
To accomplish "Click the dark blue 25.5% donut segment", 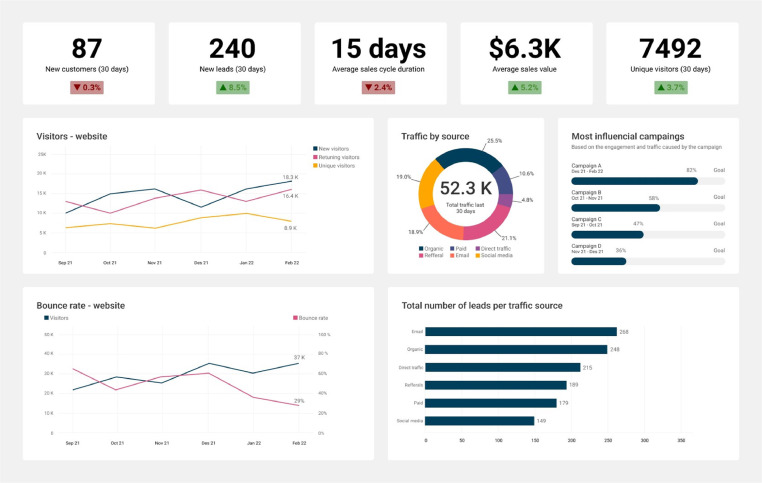I will point(468,156).
